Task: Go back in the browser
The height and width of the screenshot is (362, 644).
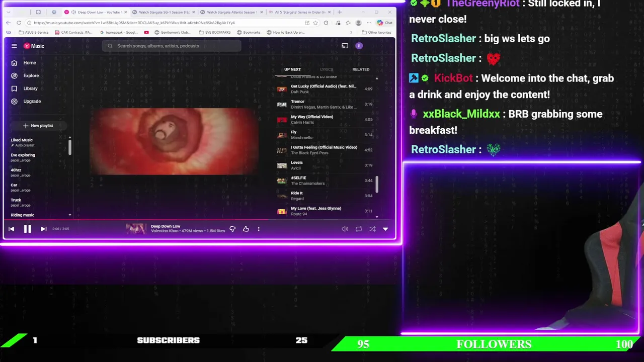Action: tap(9, 23)
